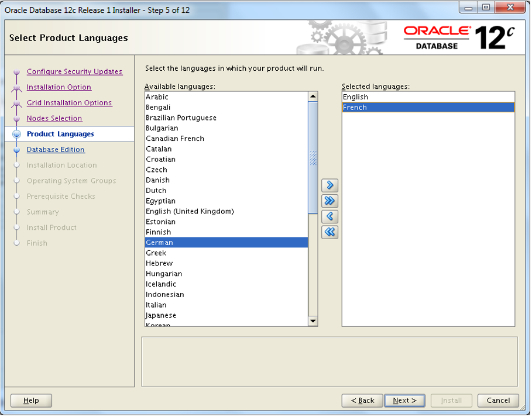Select Greek language entry
The image size is (532, 417).
[x=226, y=253]
